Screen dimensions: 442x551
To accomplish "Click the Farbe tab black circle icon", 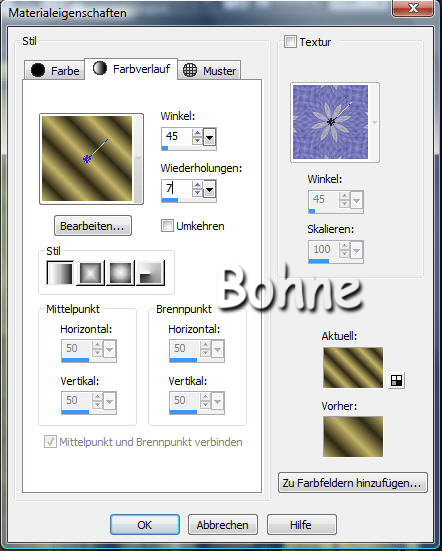I will [38, 70].
